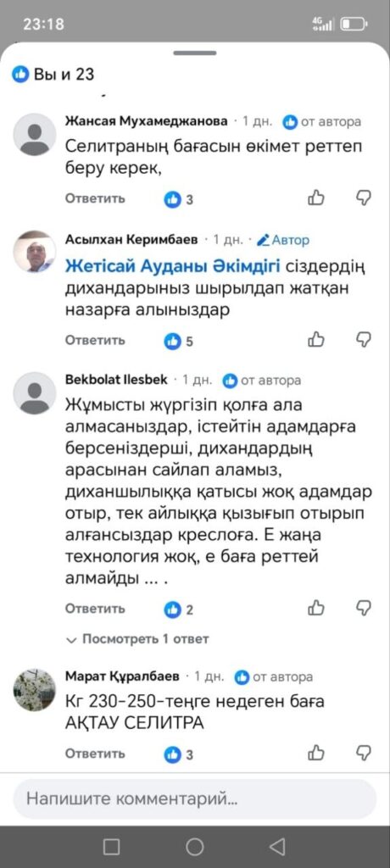Viewport: 390px width, 868px height.
Task: Dislike Bekbolat Ilesbek's comment
Action: [364, 608]
